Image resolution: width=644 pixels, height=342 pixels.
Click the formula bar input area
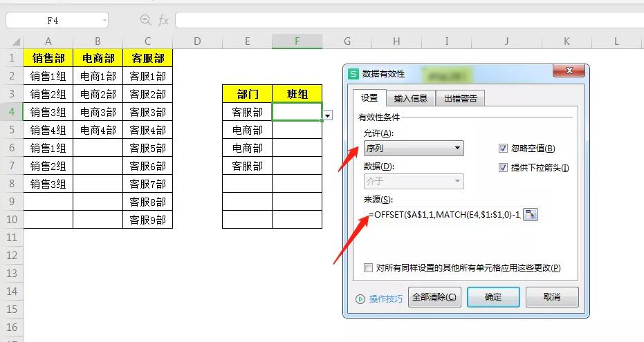click(x=410, y=20)
